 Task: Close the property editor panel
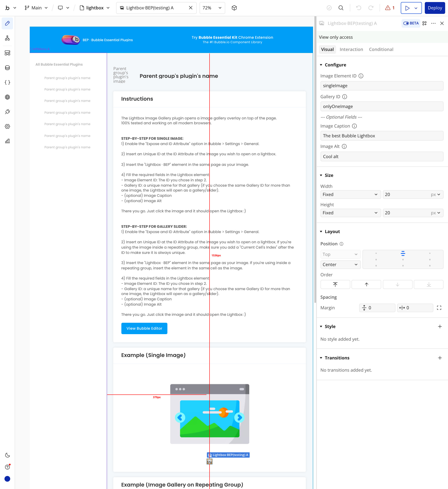pyautogui.click(x=442, y=23)
